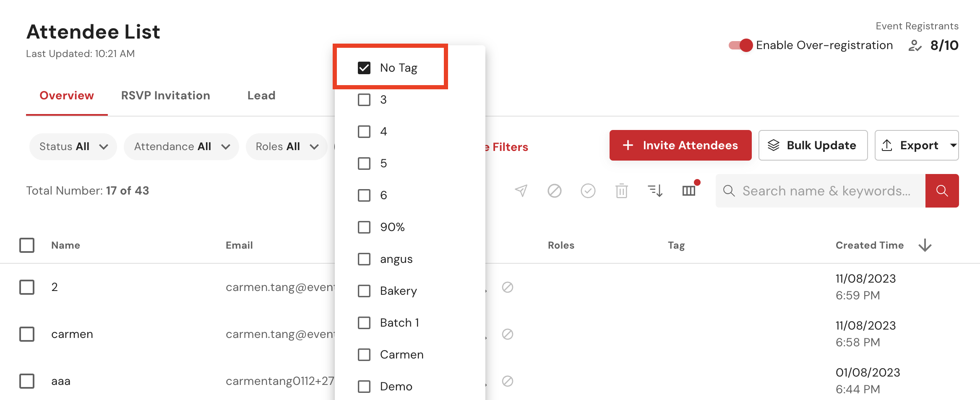Select all attendees header checkbox

pyautogui.click(x=27, y=245)
